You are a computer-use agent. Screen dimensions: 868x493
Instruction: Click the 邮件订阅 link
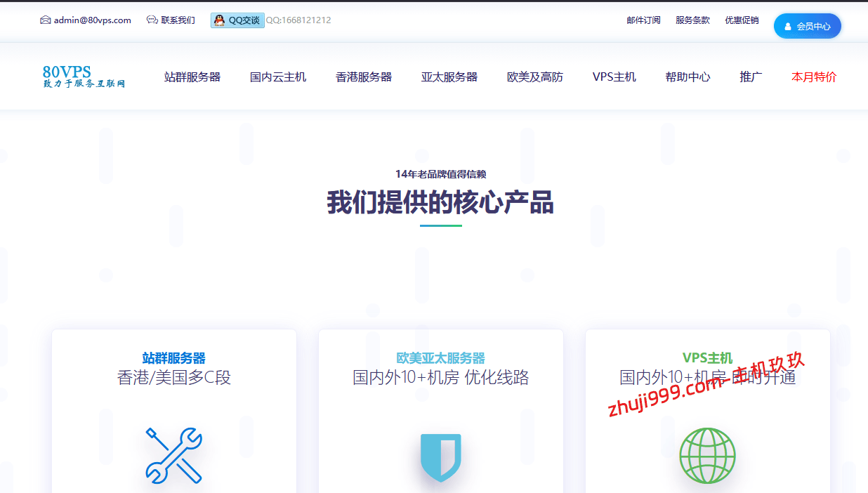pyautogui.click(x=643, y=20)
